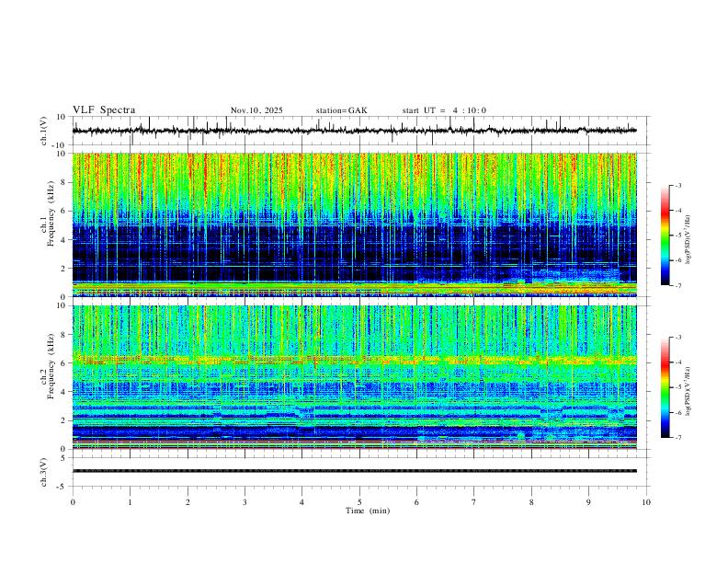Screen dimensions: 728x563
Task: Click the ch.2 spectrogram color bar
Action: pyautogui.click(x=665, y=387)
